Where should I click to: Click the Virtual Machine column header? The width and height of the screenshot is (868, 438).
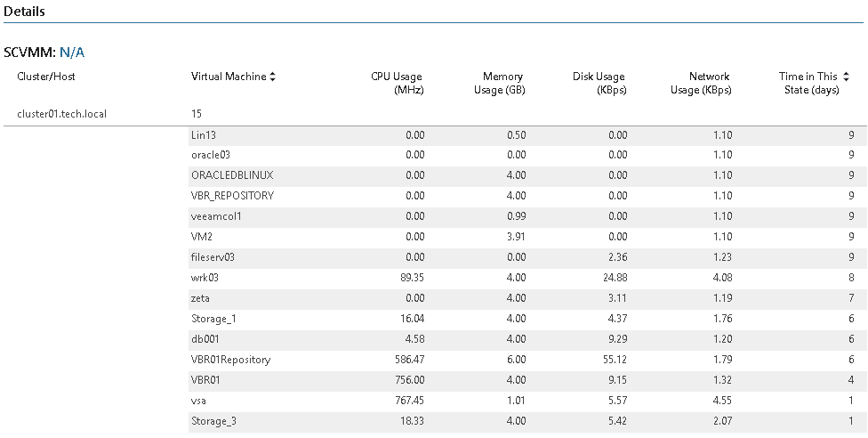click(x=229, y=77)
